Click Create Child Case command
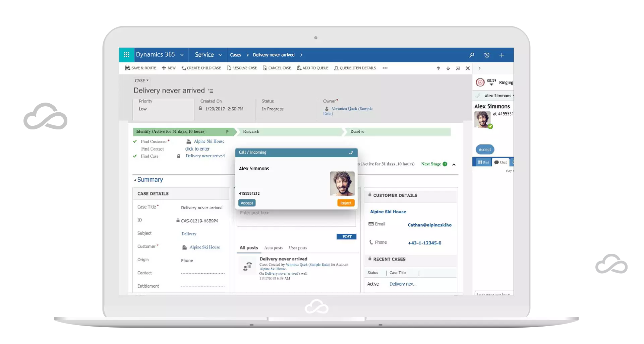644x344 pixels. coord(201,68)
